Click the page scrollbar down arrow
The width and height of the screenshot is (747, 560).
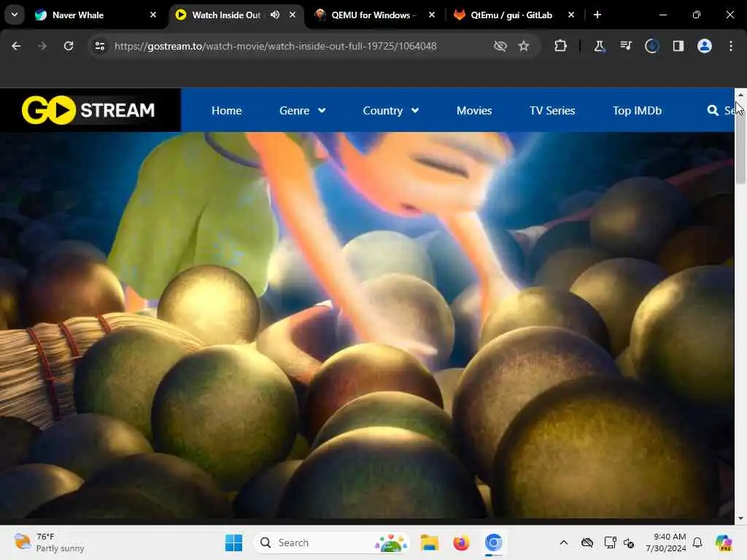[x=740, y=518]
